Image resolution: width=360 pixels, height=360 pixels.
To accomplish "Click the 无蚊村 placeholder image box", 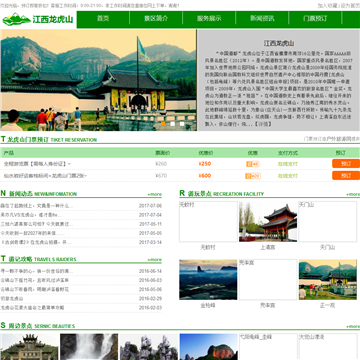I will 208,221.
